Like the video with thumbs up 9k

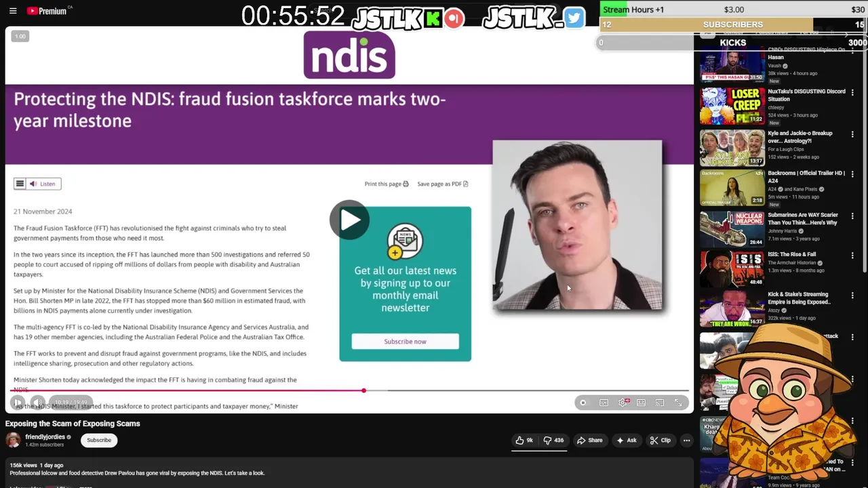click(524, 441)
